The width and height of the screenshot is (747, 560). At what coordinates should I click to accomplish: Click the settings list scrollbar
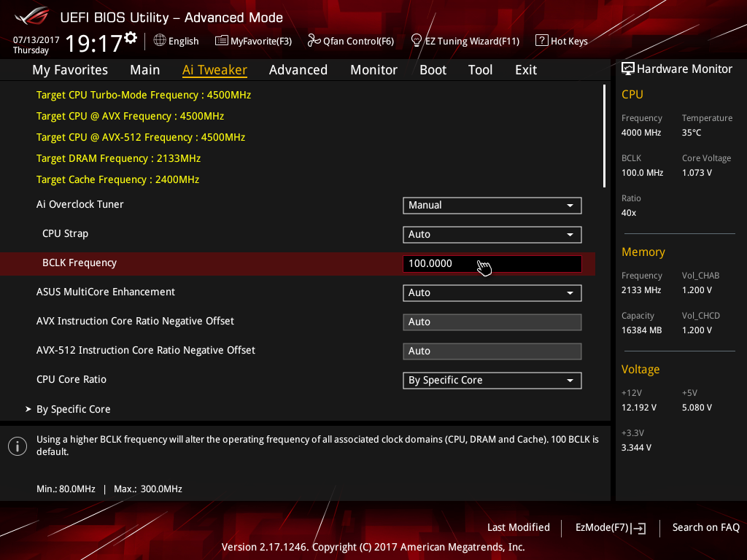click(x=604, y=136)
